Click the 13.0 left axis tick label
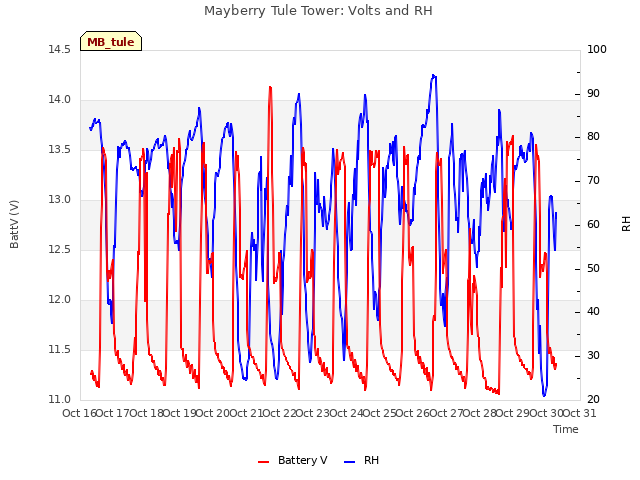640x480 pixels. [x=59, y=200]
